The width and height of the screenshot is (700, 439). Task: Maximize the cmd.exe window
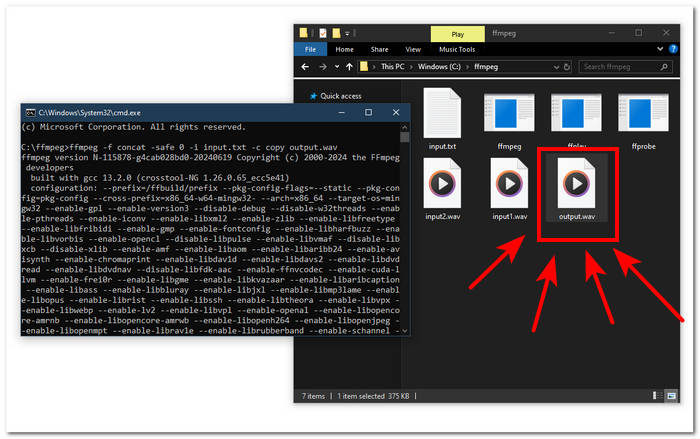coord(368,112)
